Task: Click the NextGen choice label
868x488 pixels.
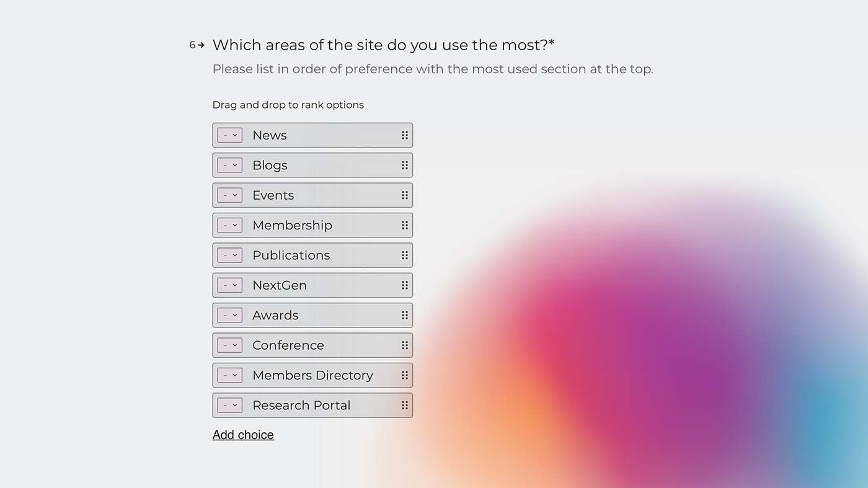Action: (280, 285)
